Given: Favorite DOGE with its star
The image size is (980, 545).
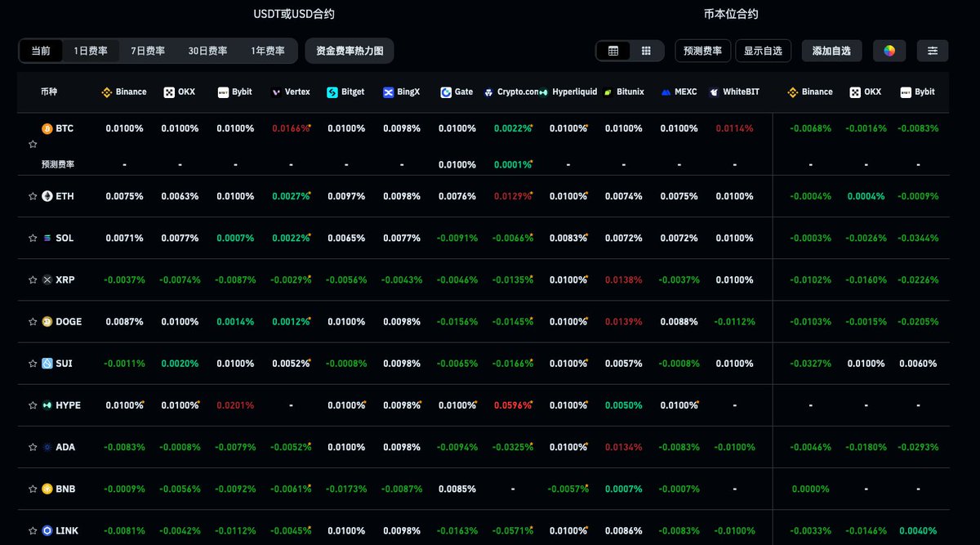Looking at the screenshot, I should [33, 321].
